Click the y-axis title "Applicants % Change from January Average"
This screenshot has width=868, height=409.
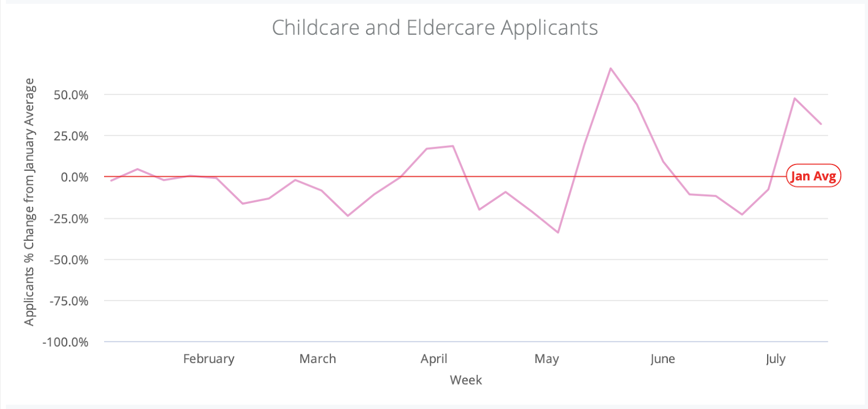pyautogui.click(x=29, y=202)
